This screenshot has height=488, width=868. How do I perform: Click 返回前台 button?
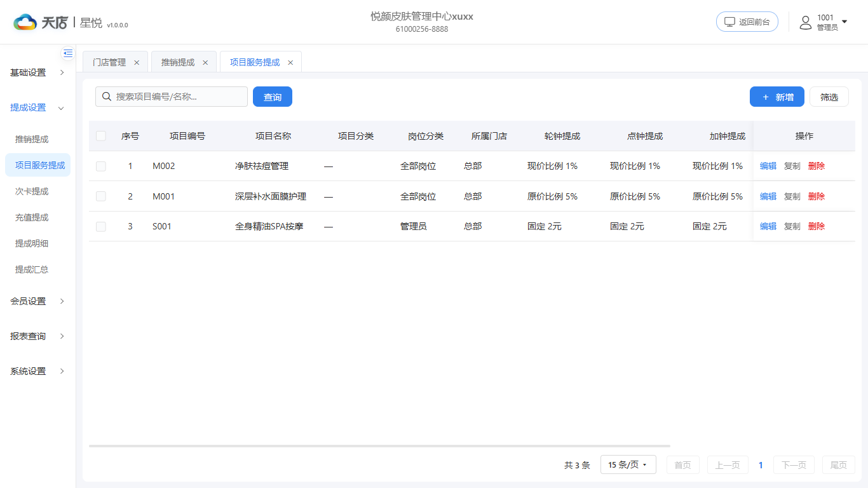coord(747,22)
